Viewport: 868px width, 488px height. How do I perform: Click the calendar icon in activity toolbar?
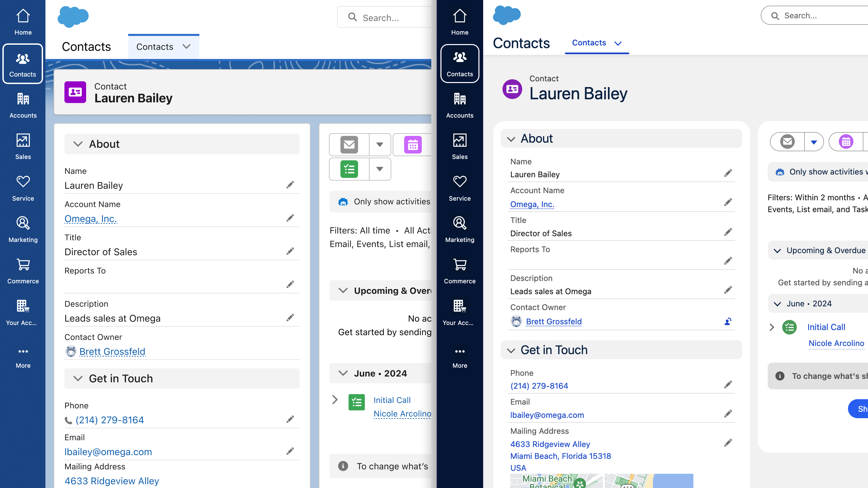414,145
